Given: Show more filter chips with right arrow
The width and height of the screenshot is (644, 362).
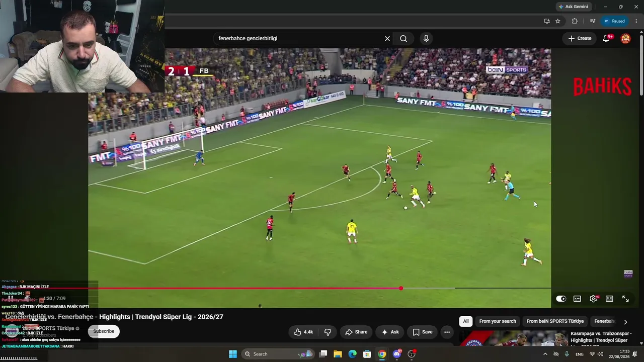Looking at the screenshot, I should [x=625, y=322].
